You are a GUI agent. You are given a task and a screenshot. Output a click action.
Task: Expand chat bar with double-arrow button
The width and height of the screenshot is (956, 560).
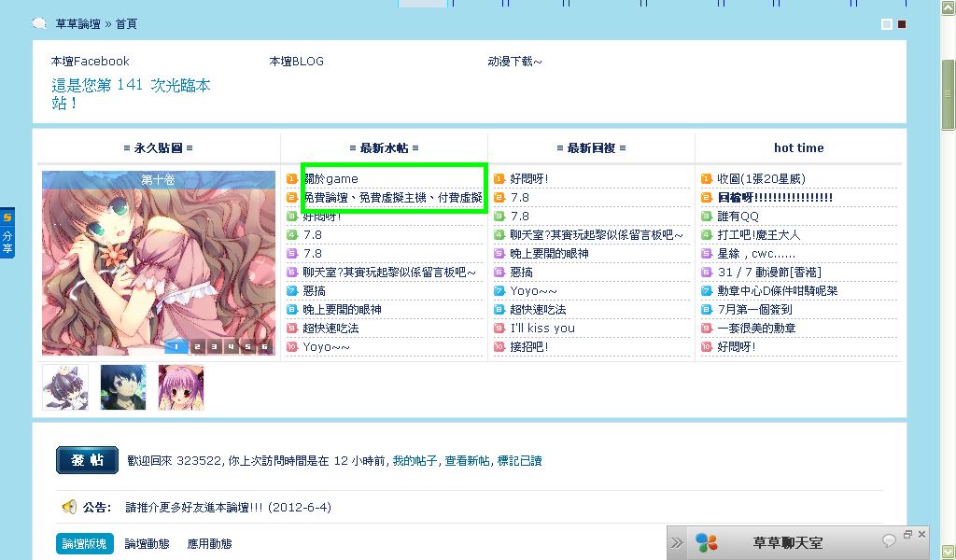[677, 542]
